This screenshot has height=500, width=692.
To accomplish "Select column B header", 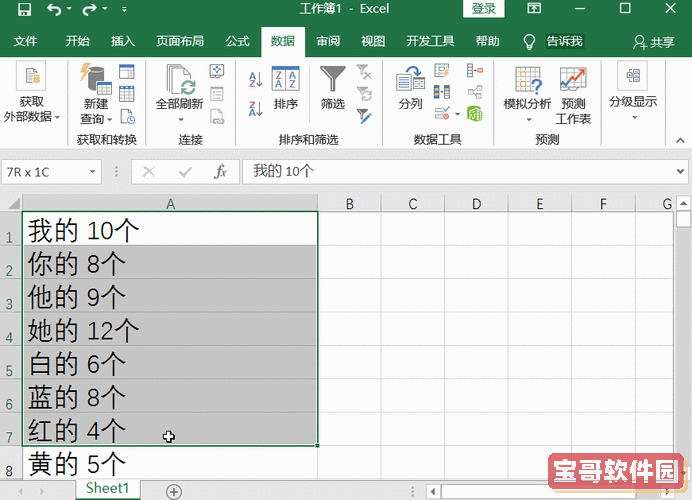I will pyautogui.click(x=349, y=203).
